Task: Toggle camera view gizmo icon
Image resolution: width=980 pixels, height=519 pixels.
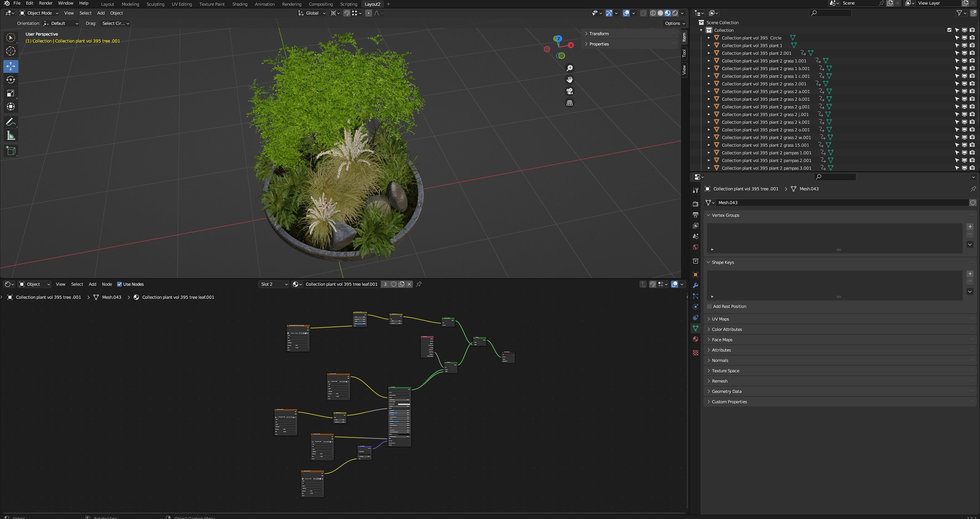Action: pyautogui.click(x=570, y=91)
